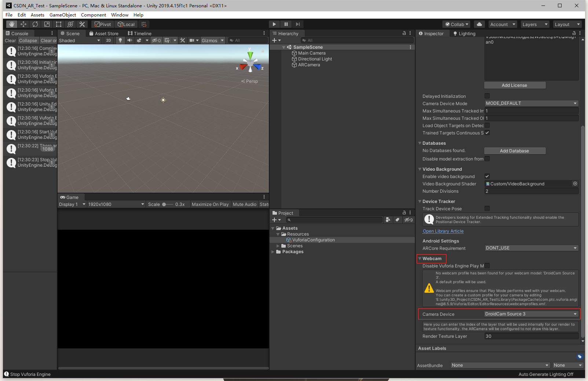The width and height of the screenshot is (588, 381).
Task: Enable Track Device Pose checkbox
Action: (x=487, y=208)
